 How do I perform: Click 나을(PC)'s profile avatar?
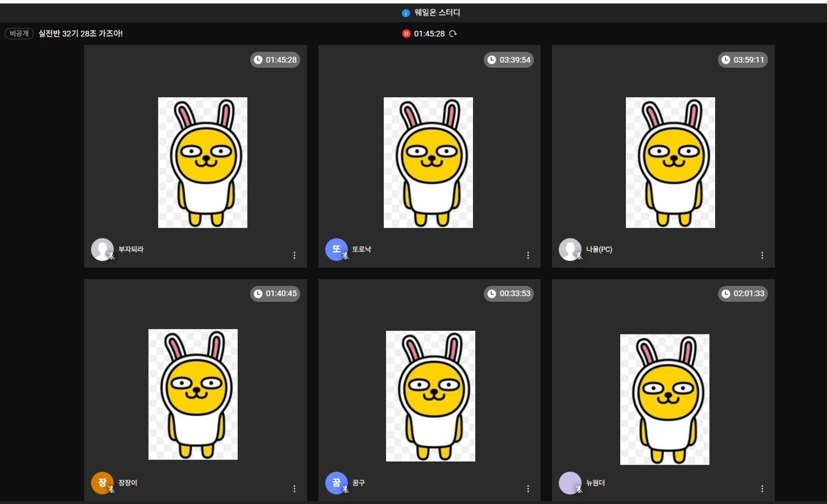pos(570,249)
